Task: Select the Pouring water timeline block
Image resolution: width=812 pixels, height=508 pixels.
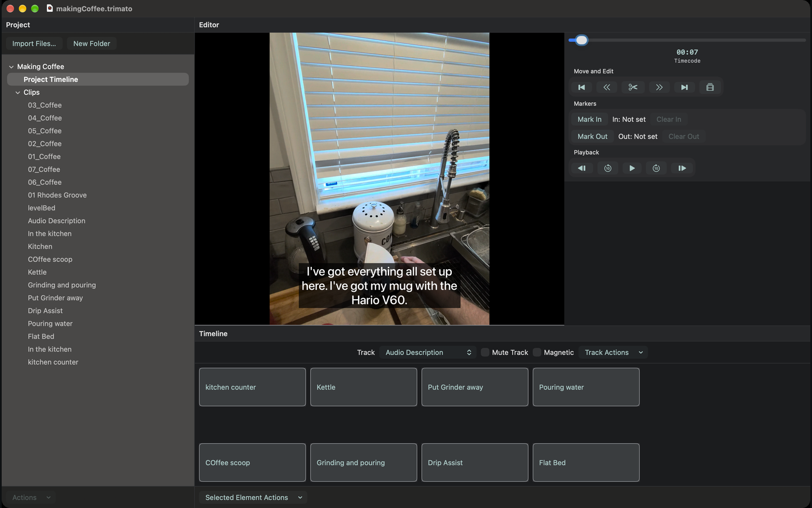Action: pos(586,387)
